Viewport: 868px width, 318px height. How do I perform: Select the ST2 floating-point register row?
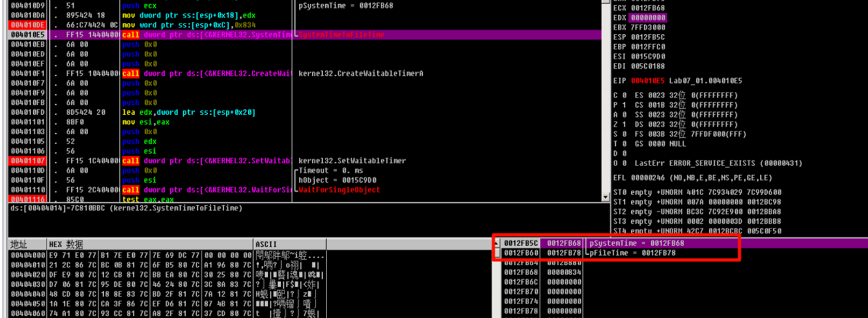tap(697, 212)
